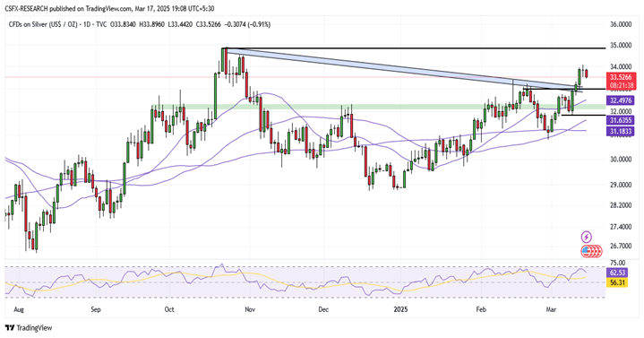The width and height of the screenshot is (644, 338).
Task: Click the Dec label on time axis
Action: click(x=323, y=309)
